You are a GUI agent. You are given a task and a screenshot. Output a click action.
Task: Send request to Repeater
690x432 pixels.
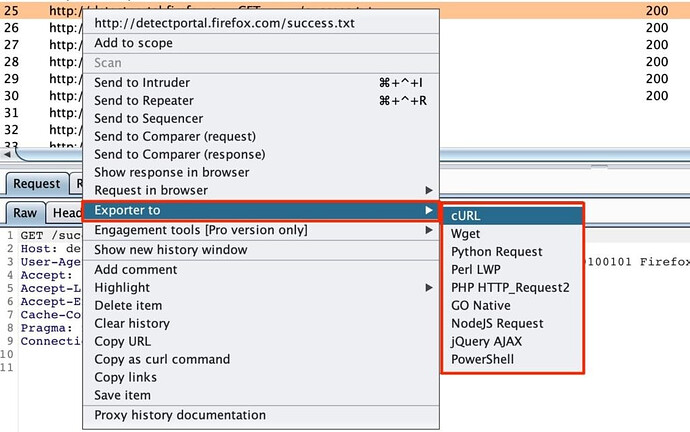pyautogui.click(x=144, y=101)
